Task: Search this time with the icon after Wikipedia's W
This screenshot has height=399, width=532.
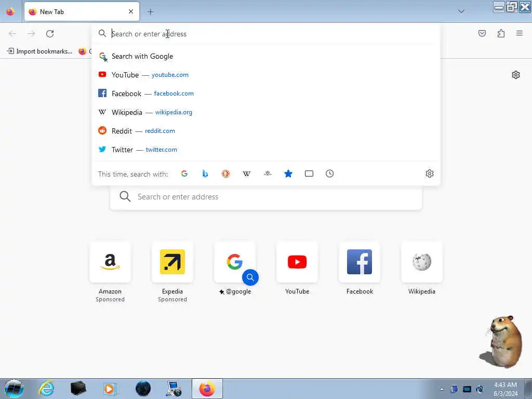Action: coord(268,174)
